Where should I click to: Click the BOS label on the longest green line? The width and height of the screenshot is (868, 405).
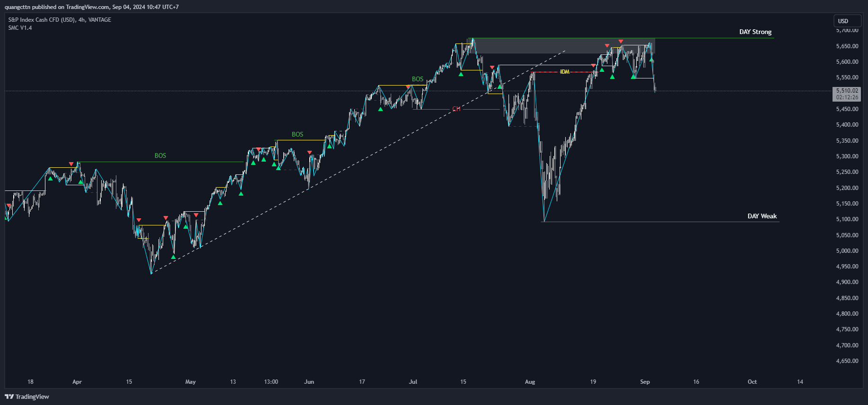pyautogui.click(x=160, y=155)
